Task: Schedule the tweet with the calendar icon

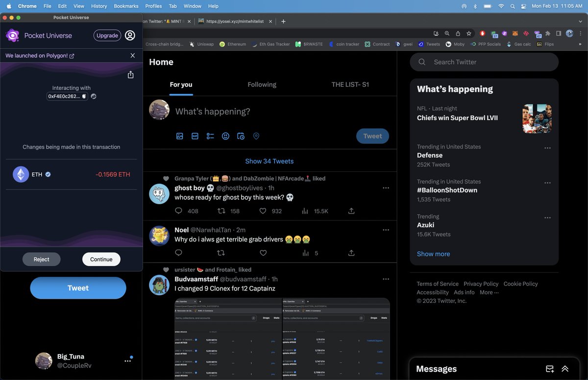Action: coord(241,136)
